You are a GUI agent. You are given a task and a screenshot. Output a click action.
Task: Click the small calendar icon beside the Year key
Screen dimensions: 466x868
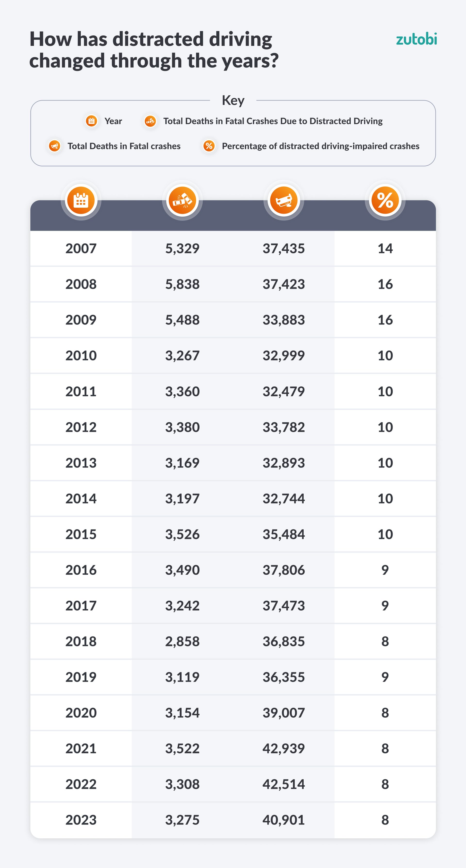click(91, 121)
